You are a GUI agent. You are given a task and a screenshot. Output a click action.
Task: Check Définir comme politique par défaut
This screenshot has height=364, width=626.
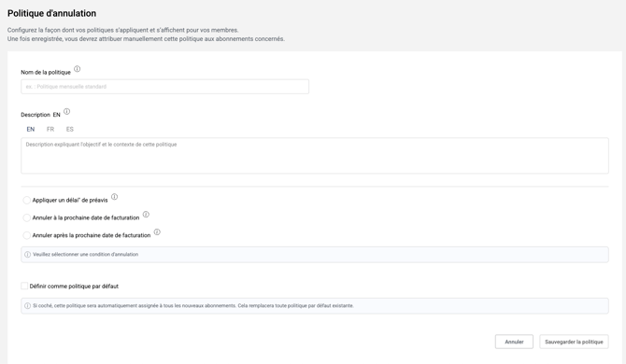coord(24,286)
